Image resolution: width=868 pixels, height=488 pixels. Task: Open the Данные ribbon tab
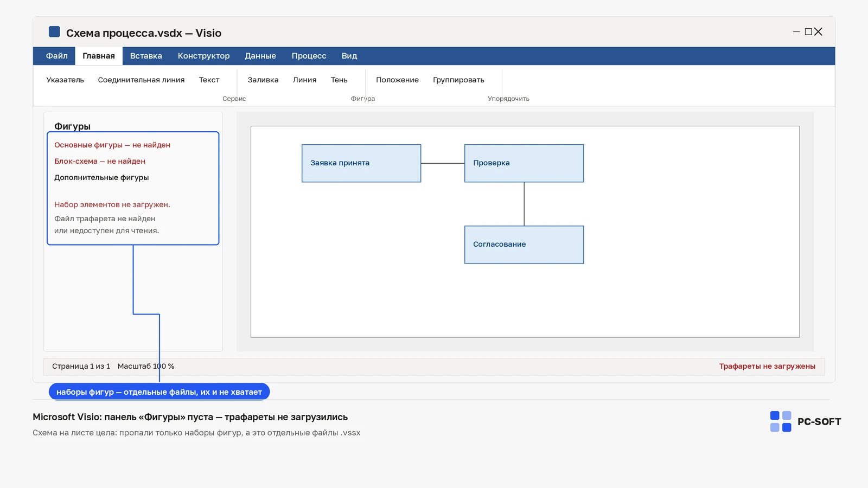(260, 56)
